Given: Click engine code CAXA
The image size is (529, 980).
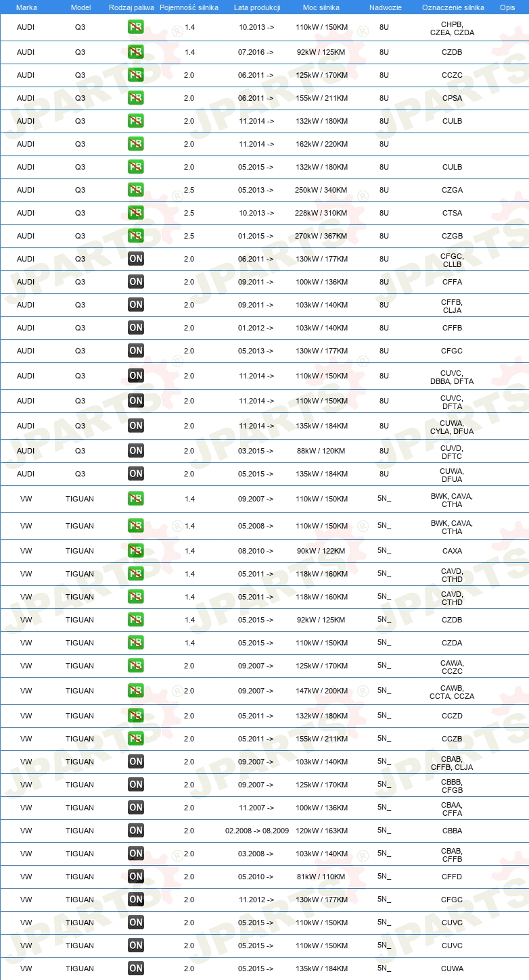Looking at the screenshot, I should [x=453, y=551].
